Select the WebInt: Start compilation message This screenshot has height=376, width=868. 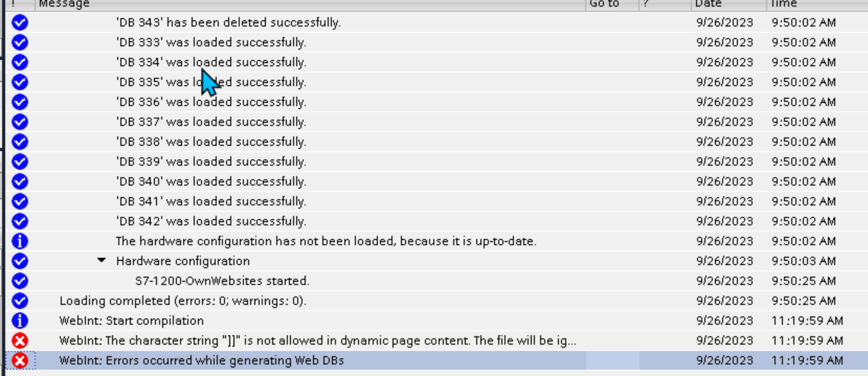pyautogui.click(x=131, y=321)
